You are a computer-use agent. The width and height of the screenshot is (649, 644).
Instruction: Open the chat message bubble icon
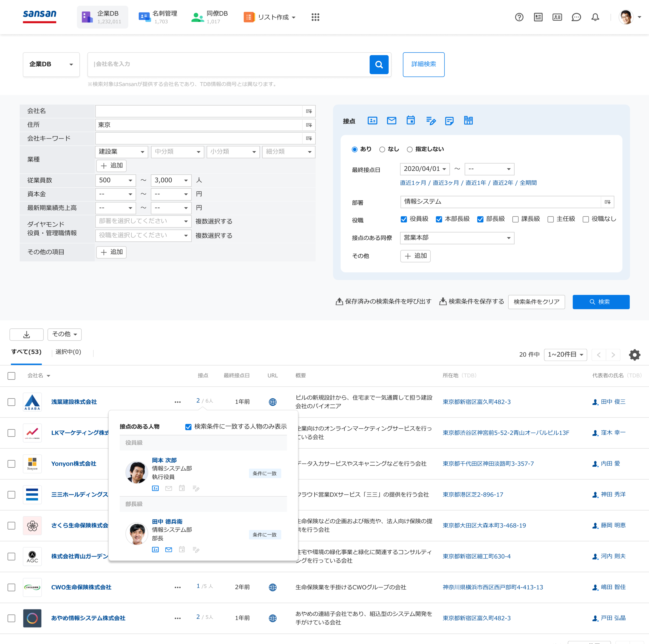click(x=576, y=17)
